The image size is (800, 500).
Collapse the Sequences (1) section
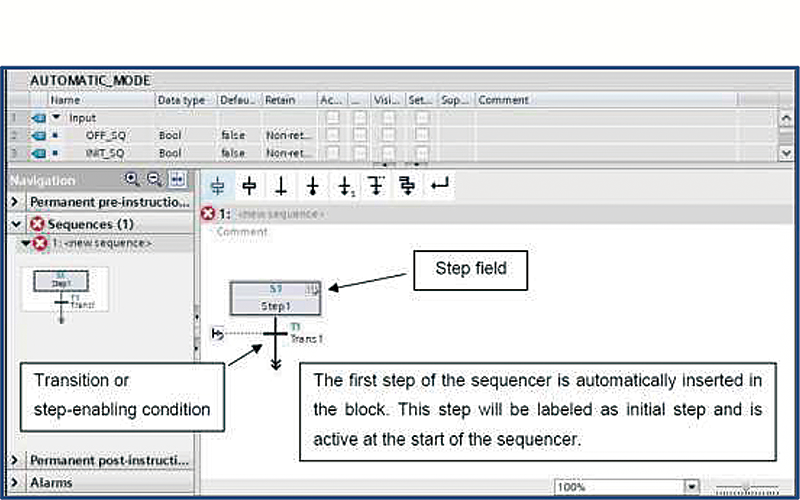tap(15, 224)
